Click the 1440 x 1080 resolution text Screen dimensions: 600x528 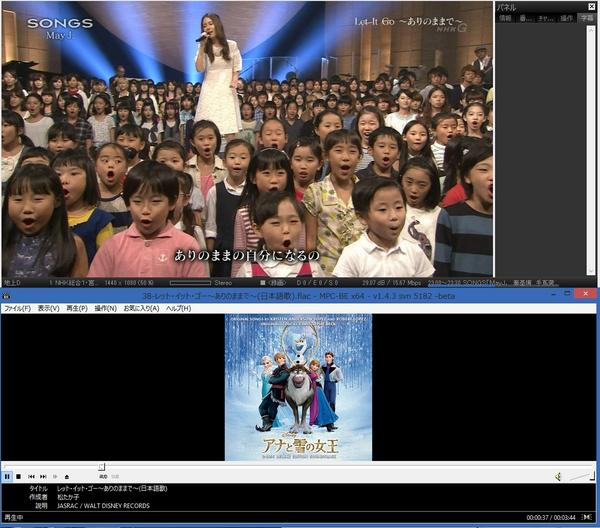(129, 283)
